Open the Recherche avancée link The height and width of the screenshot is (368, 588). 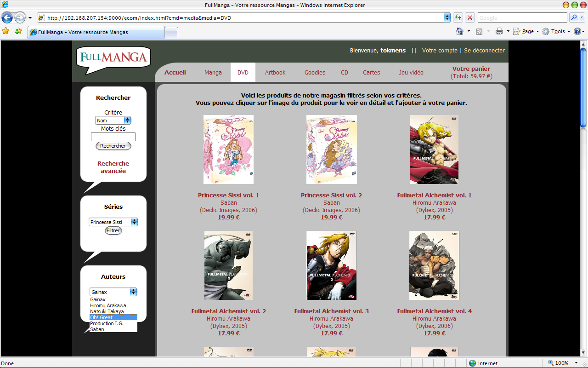(x=113, y=167)
